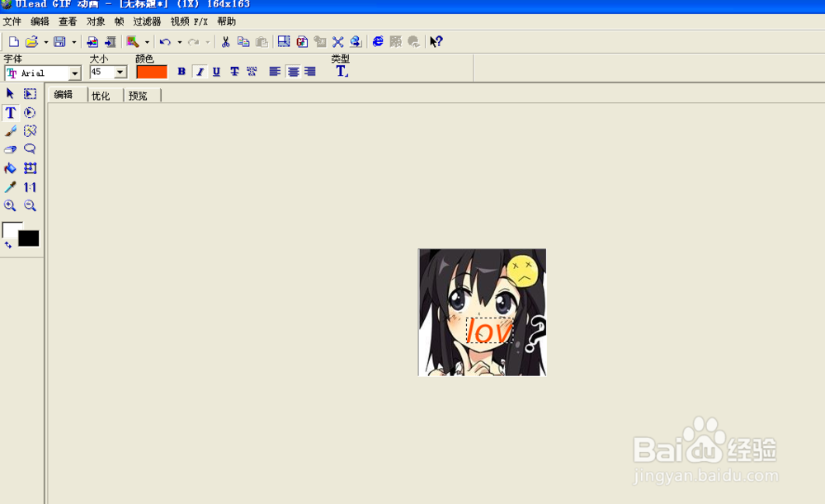Select the Fill bucket tool

(x=10, y=168)
